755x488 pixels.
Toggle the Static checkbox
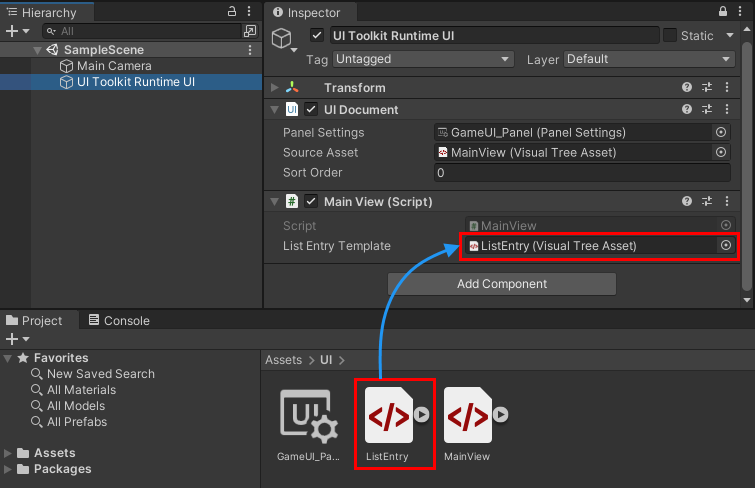pos(670,36)
